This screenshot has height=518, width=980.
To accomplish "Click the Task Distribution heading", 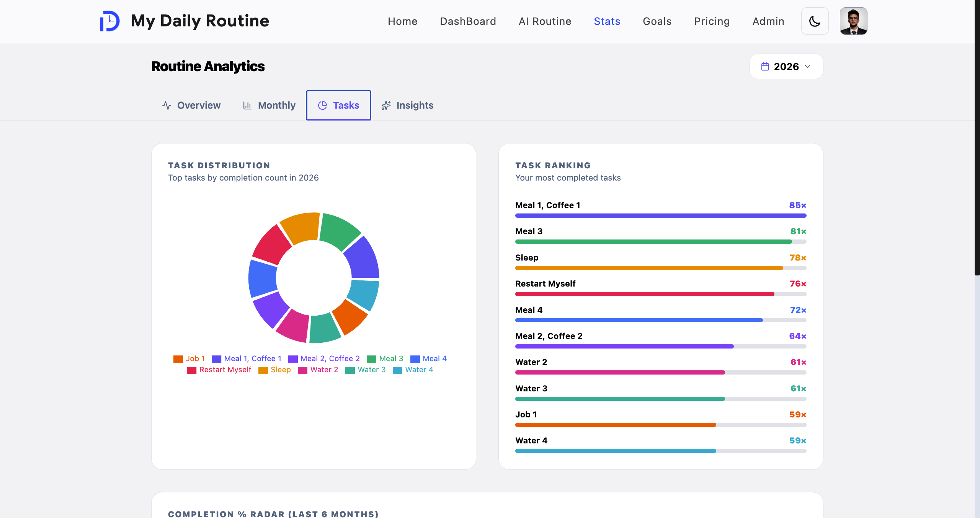I will pos(219,166).
